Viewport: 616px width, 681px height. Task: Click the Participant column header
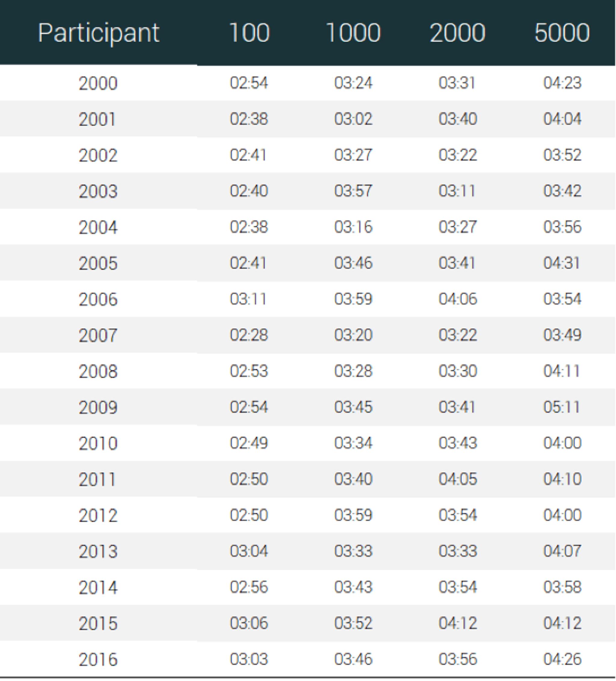click(x=98, y=33)
